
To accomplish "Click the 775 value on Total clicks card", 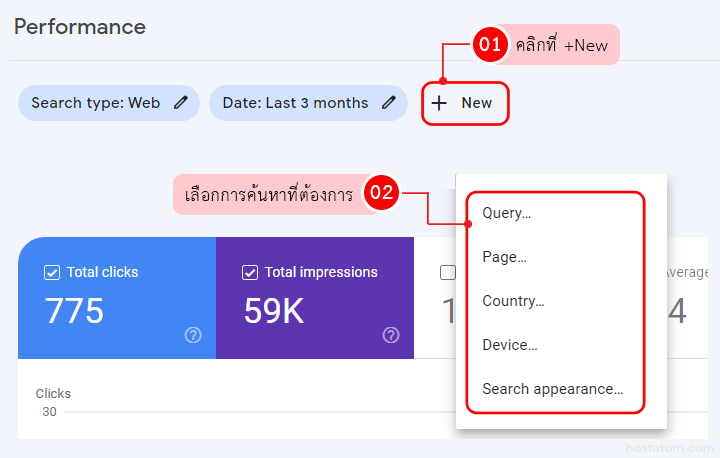I will [x=74, y=311].
